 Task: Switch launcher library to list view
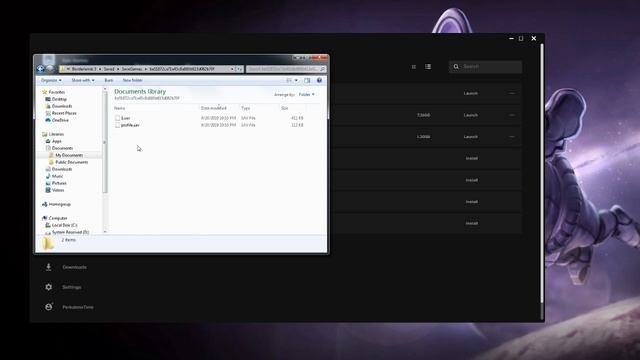click(428, 67)
